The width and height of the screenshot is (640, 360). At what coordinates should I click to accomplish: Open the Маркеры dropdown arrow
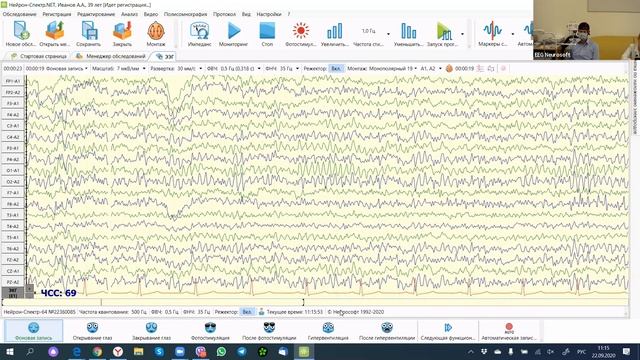513,34
